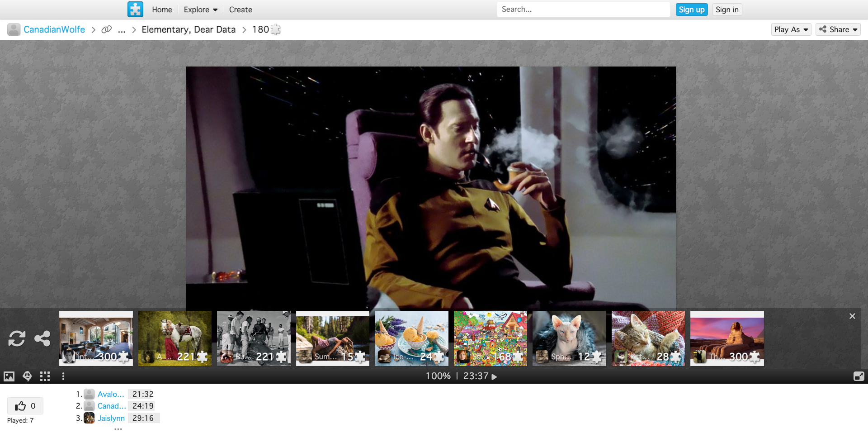Viewport: 868px width, 438px height.
Task: Open the more options vertical dots
Action: click(x=63, y=376)
